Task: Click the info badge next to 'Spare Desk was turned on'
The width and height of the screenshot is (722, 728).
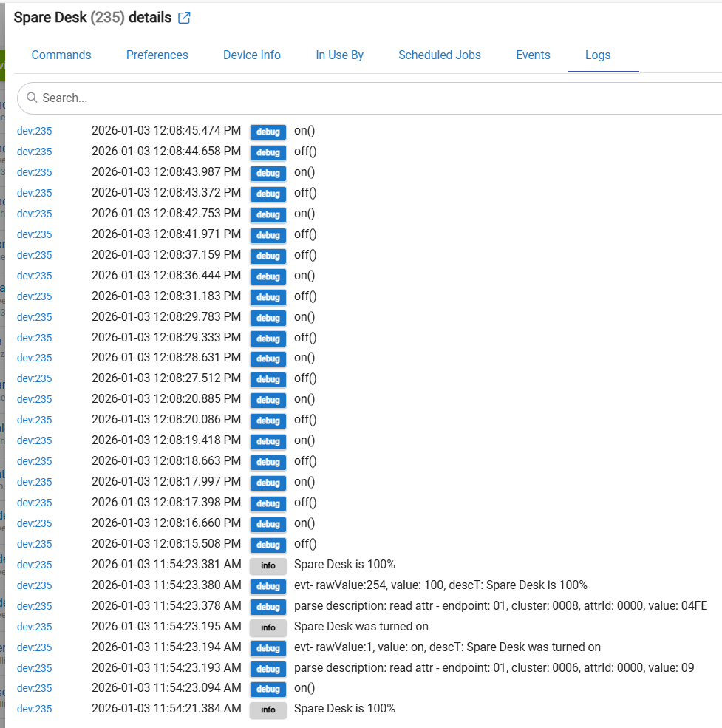Action: (268, 627)
